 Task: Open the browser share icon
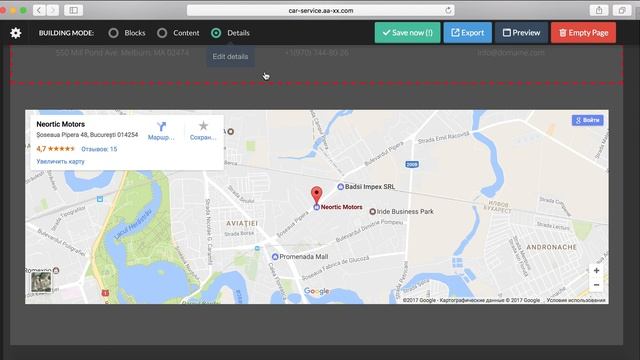point(599,10)
